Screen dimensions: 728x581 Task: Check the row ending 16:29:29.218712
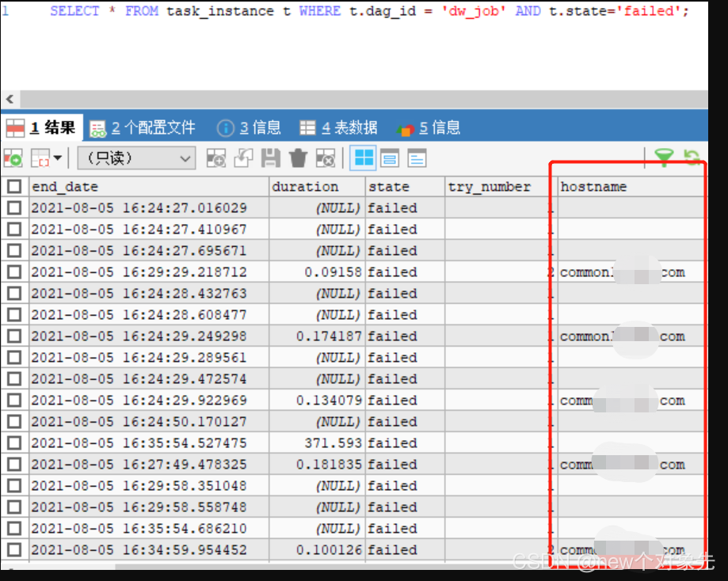pyautogui.click(x=14, y=272)
